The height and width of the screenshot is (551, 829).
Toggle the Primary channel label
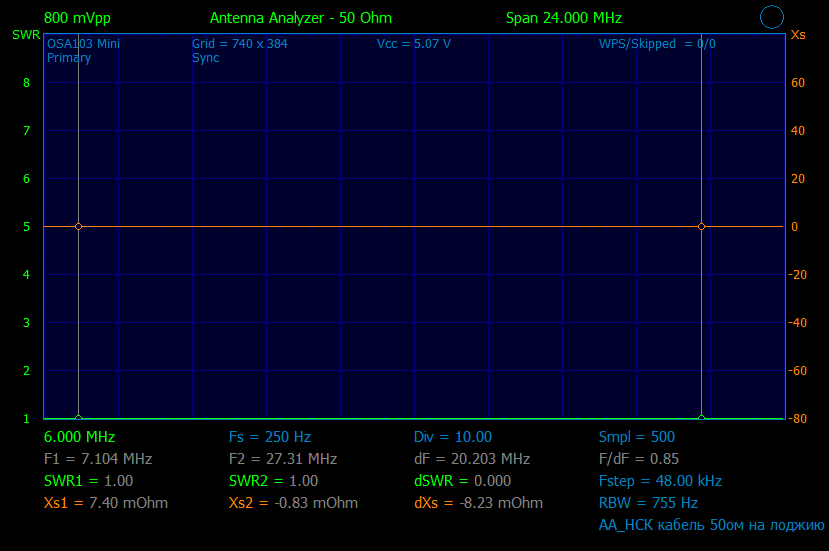(x=69, y=58)
